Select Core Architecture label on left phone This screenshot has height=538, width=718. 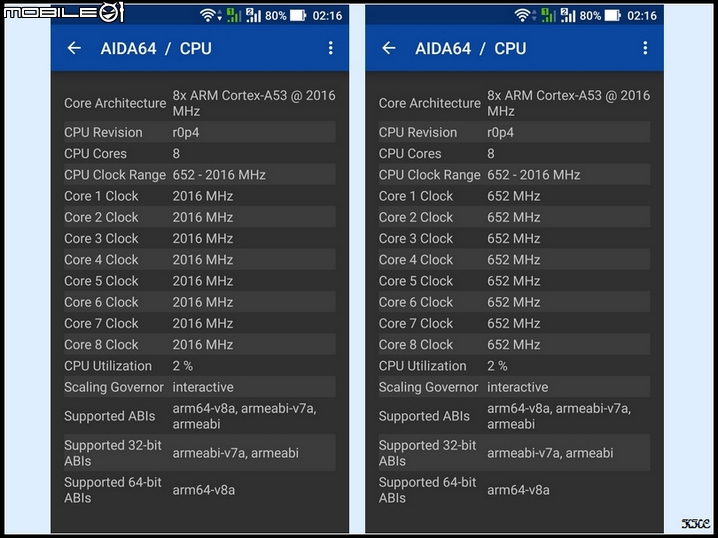(x=115, y=103)
